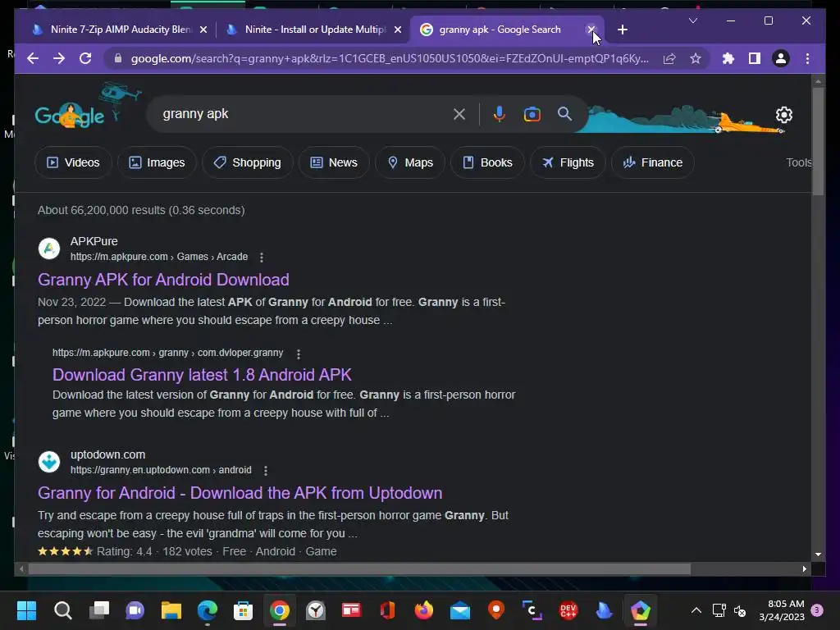Click the scroll right arrow

[x=804, y=569]
